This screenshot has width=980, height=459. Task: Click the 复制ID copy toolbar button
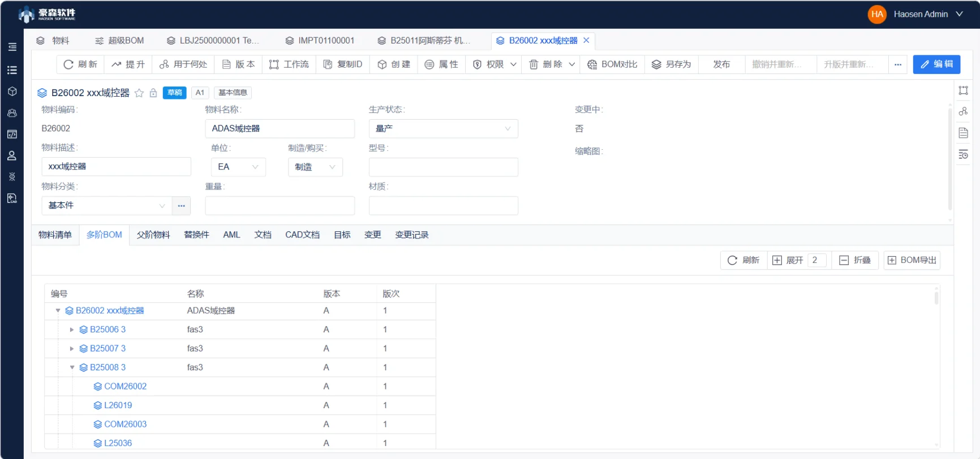(343, 64)
